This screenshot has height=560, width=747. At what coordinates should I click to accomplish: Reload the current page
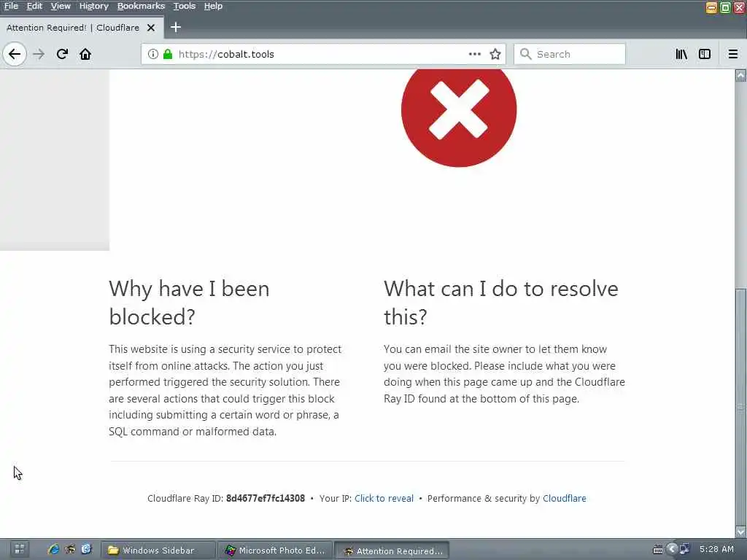click(63, 54)
